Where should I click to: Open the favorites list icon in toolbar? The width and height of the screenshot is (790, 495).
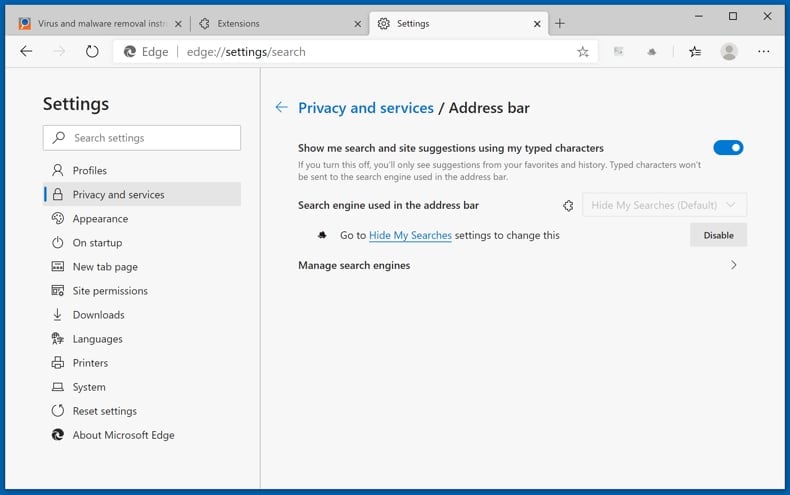pos(695,52)
